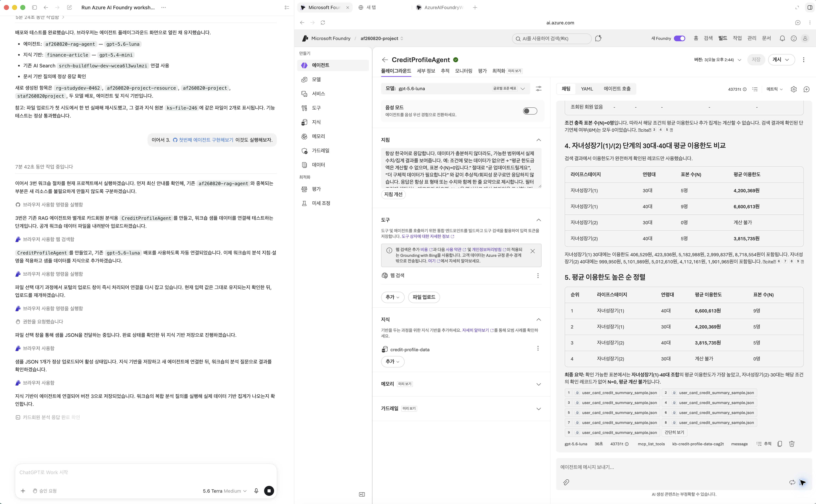Open 추가 dropdown under 웹 검색
Viewport: 816px width, 504px height.
click(x=392, y=297)
